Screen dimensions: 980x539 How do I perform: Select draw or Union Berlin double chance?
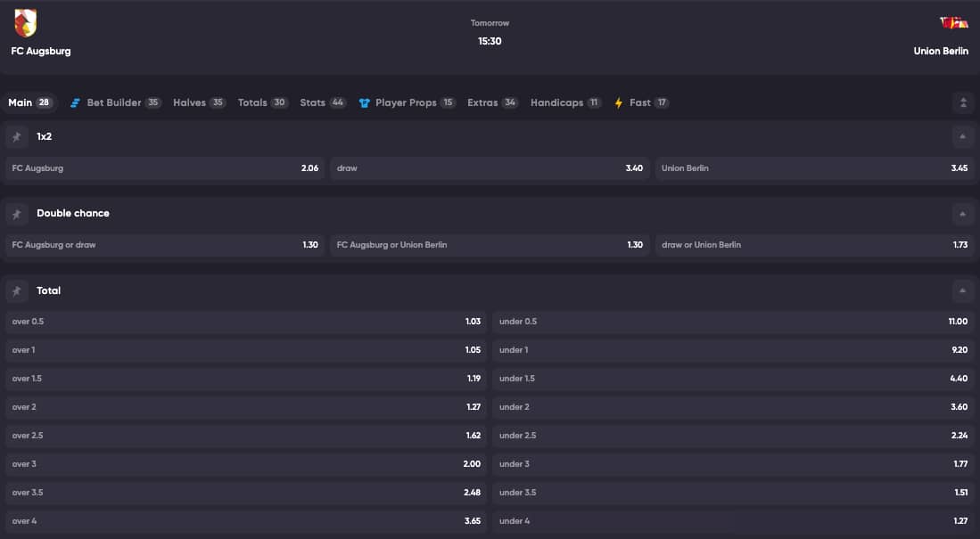click(815, 245)
